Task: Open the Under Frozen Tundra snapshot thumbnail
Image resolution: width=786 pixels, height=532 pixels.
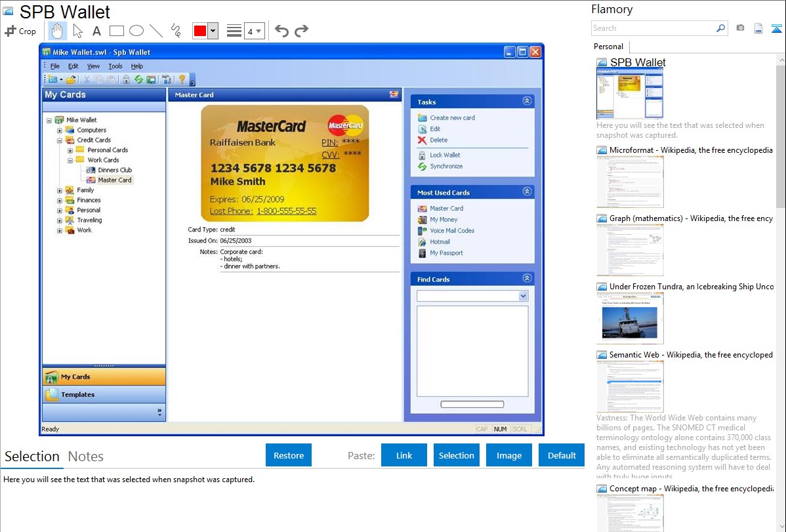Action: [630, 319]
